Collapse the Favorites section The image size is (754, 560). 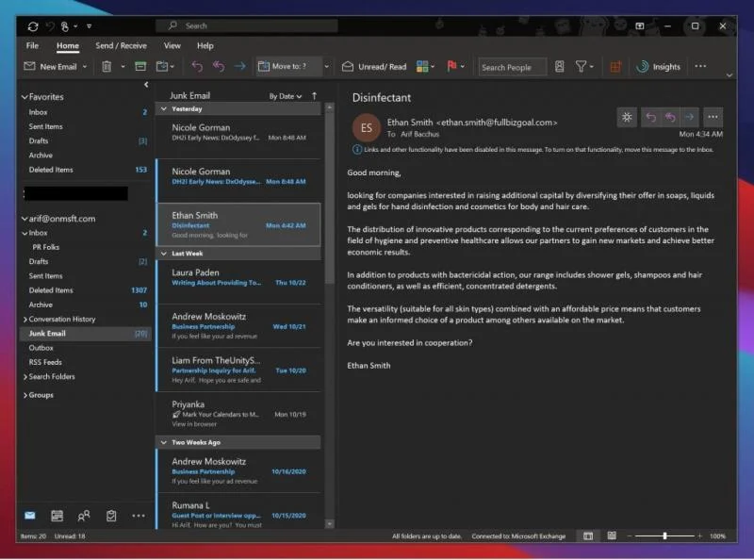coord(25,97)
